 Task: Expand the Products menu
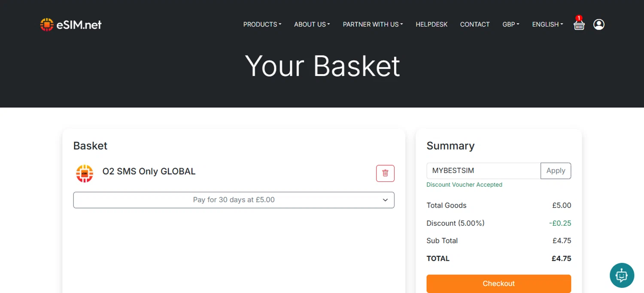click(262, 24)
